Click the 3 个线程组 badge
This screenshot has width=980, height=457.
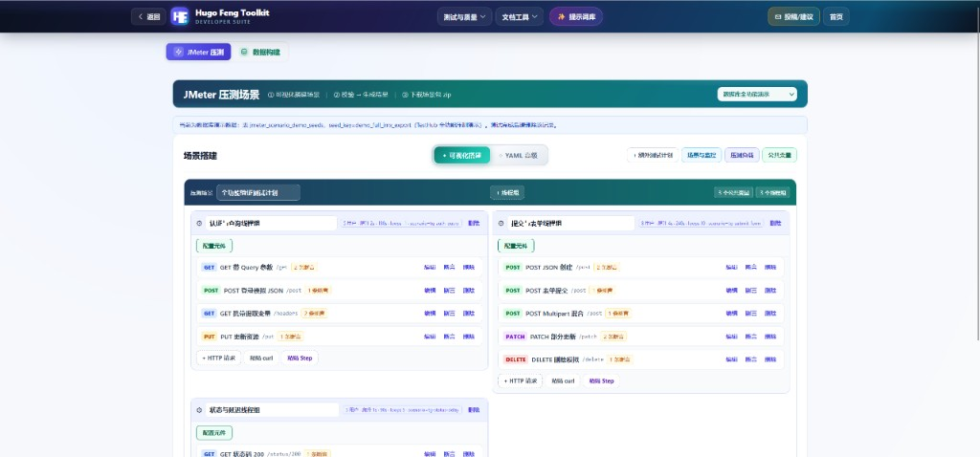pyautogui.click(x=773, y=193)
